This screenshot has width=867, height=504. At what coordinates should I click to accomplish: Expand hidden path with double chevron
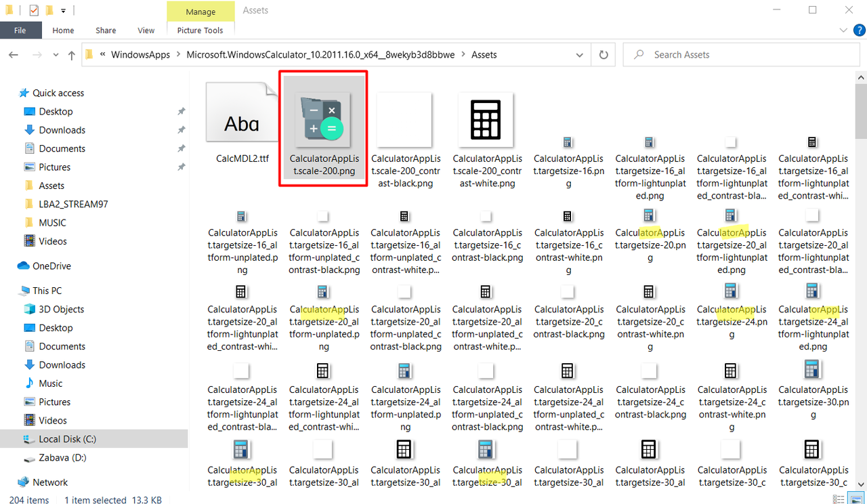tap(102, 55)
